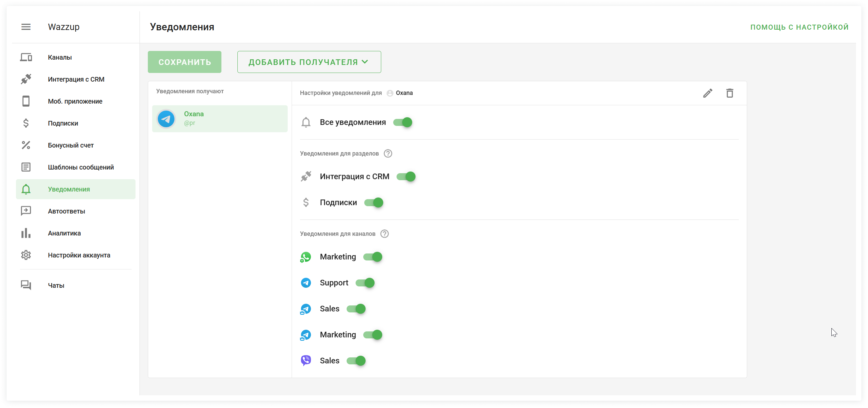Edit recipient Oxana with pencil icon

coord(708,93)
